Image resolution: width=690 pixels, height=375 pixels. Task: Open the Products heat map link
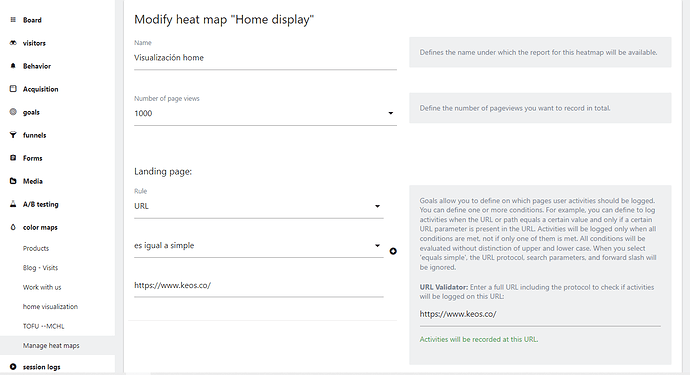tap(36, 248)
